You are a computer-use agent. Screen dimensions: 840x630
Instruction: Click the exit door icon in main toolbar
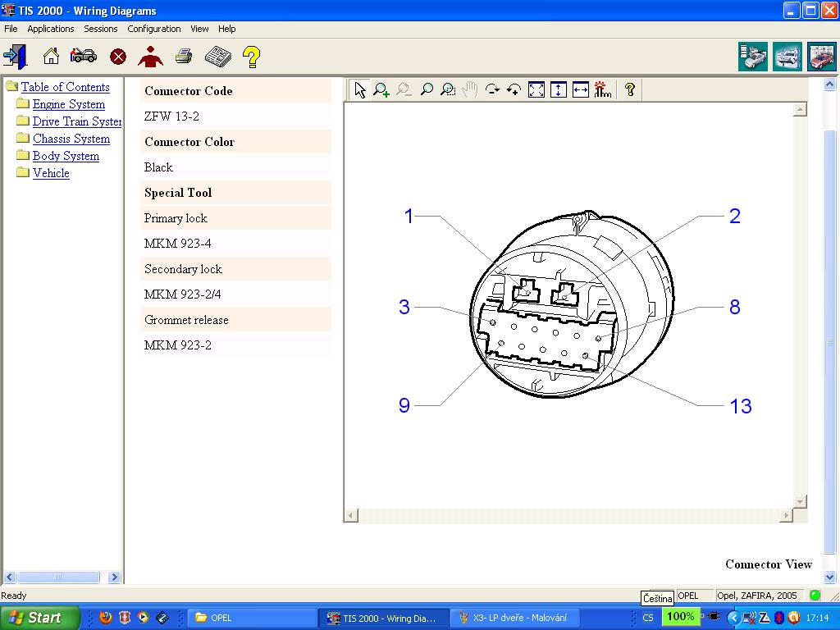(15, 57)
